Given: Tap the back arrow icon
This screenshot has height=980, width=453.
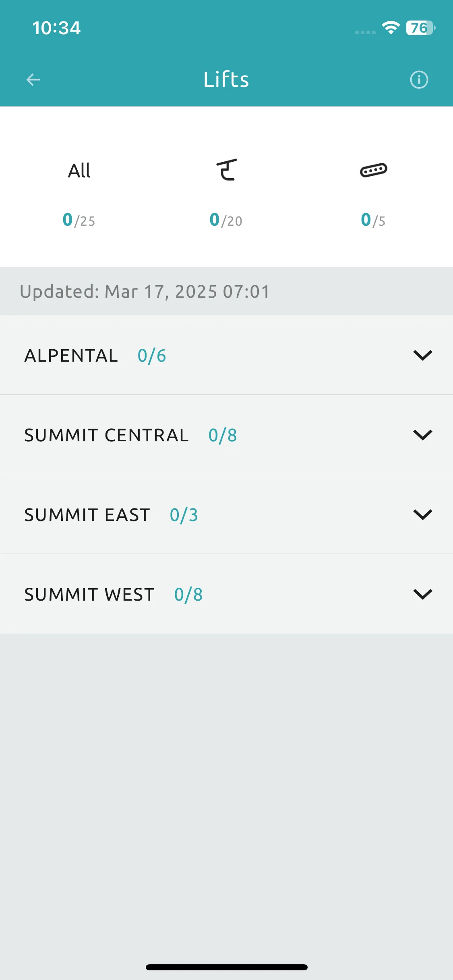Looking at the screenshot, I should pyautogui.click(x=33, y=80).
